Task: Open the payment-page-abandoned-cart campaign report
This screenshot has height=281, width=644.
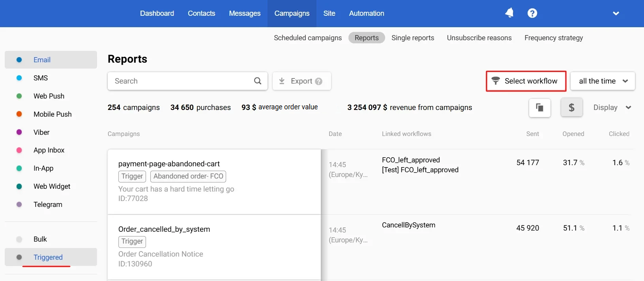Action: (x=169, y=164)
